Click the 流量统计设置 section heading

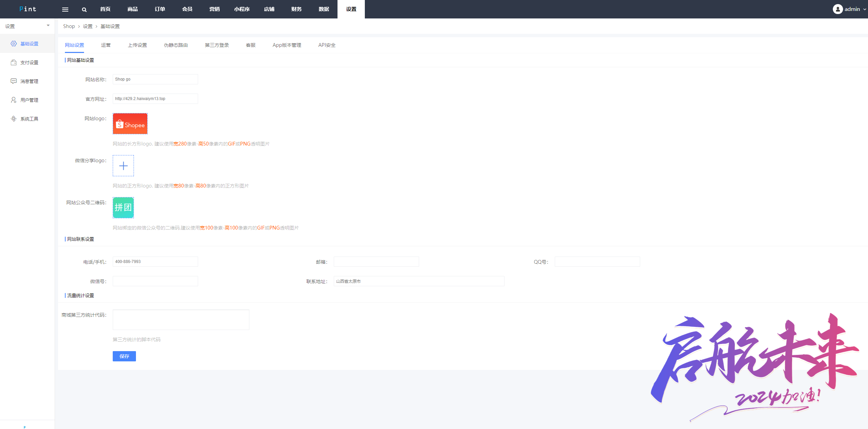(81, 295)
